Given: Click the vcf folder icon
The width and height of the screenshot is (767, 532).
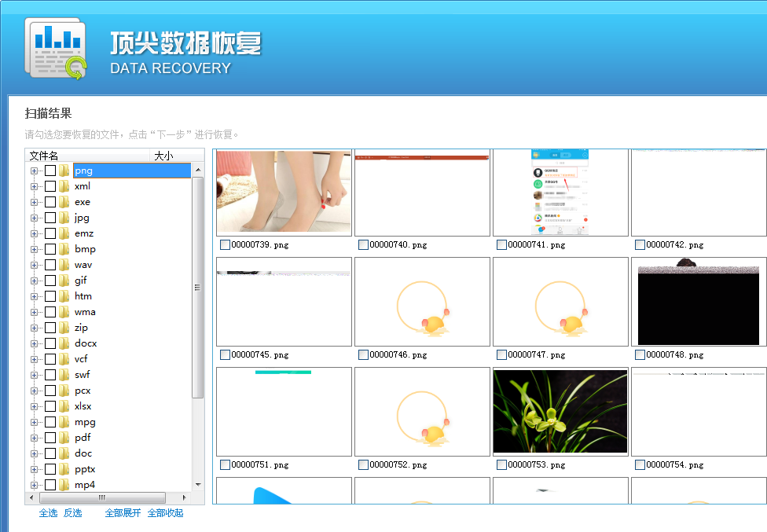Looking at the screenshot, I should coord(64,359).
